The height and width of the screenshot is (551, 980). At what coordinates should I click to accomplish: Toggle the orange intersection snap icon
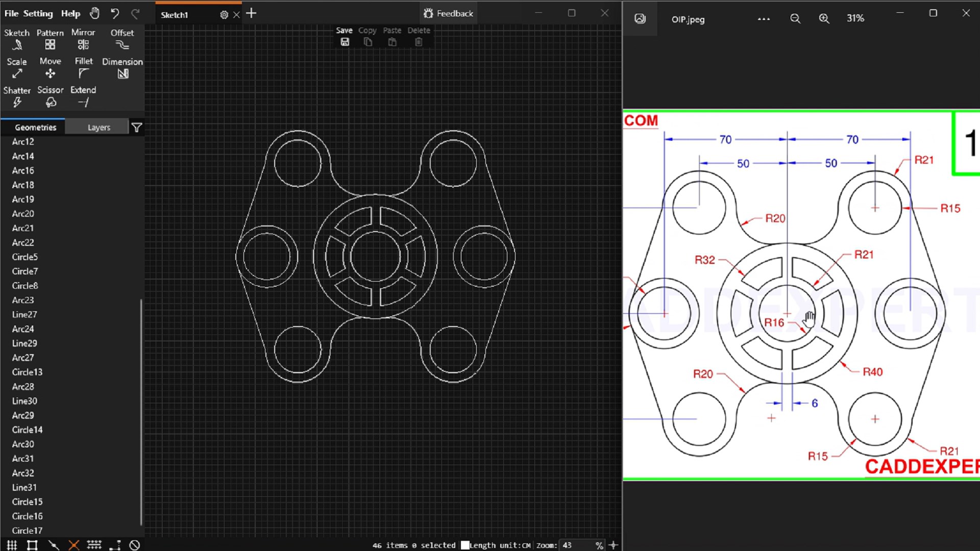(74, 545)
